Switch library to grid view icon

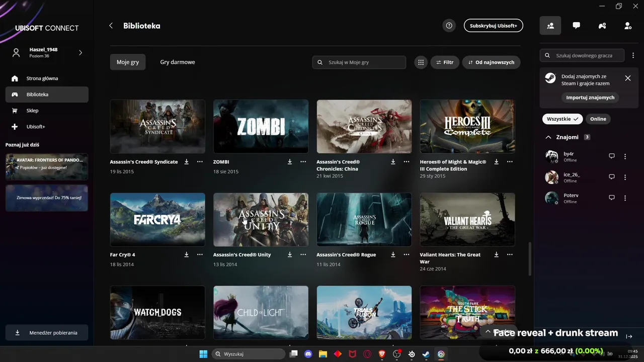(x=421, y=62)
